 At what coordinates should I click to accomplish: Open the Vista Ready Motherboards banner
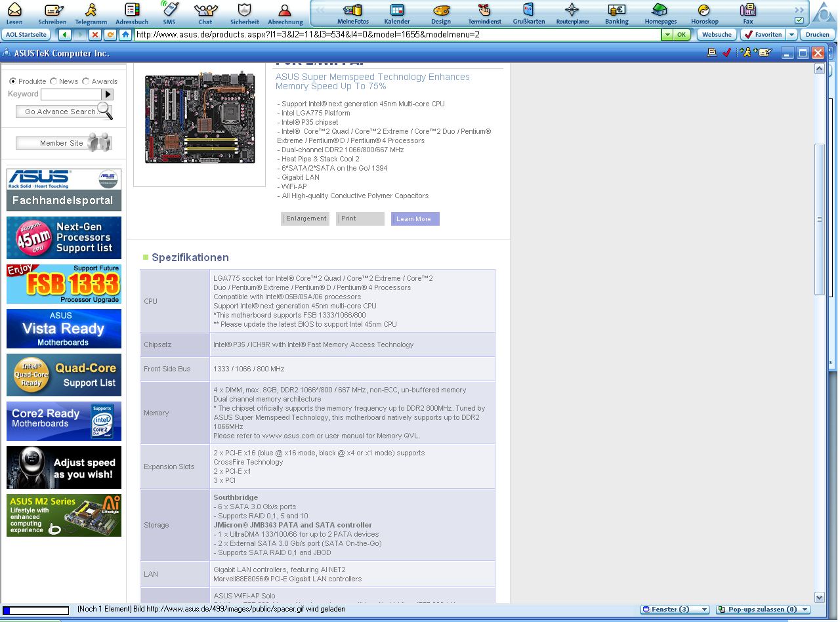64,329
